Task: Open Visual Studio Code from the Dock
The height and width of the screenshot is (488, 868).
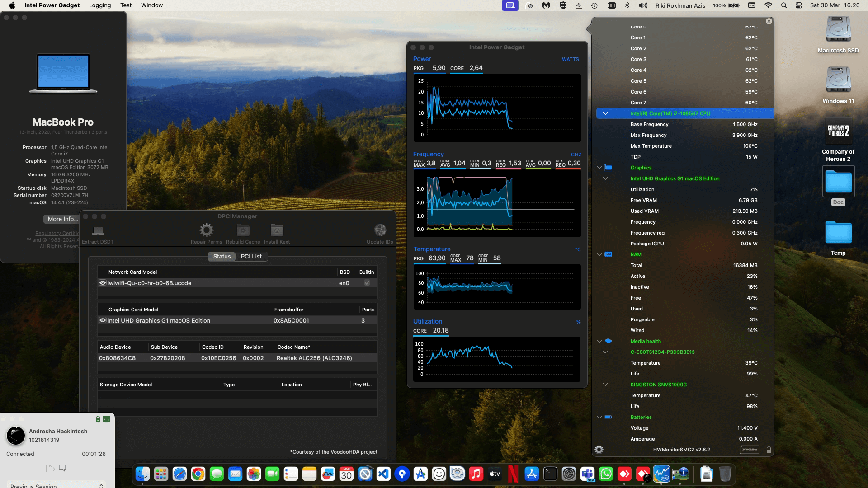Action: (x=383, y=474)
